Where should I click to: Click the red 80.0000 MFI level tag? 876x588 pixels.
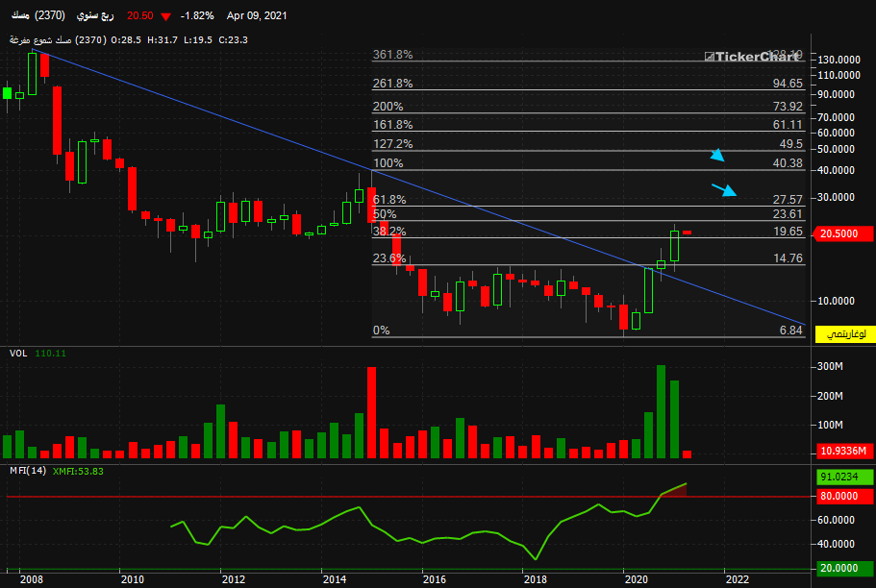click(x=844, y=496)
